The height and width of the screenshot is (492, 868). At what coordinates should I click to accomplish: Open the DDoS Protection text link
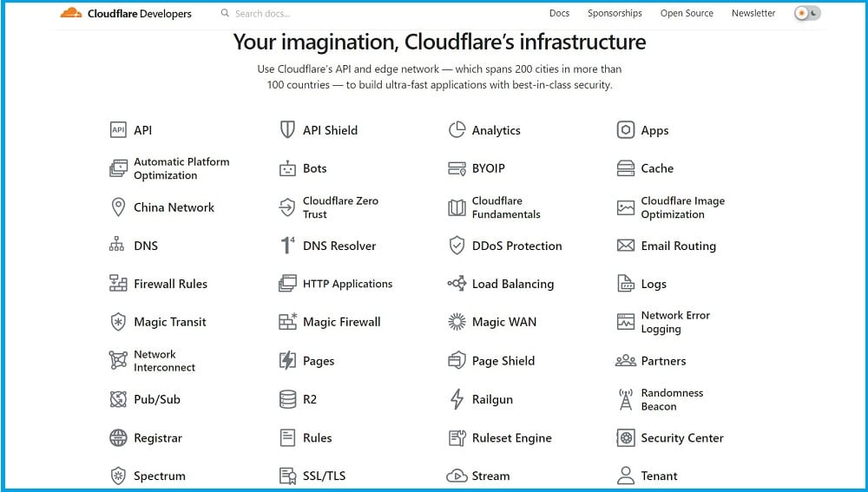517,246
